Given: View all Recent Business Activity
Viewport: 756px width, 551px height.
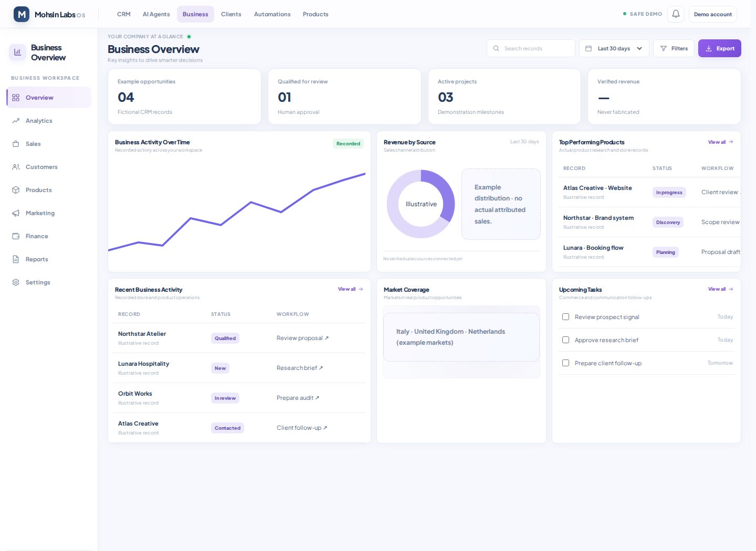Looking at the screenshot, I should click(350, 289).
